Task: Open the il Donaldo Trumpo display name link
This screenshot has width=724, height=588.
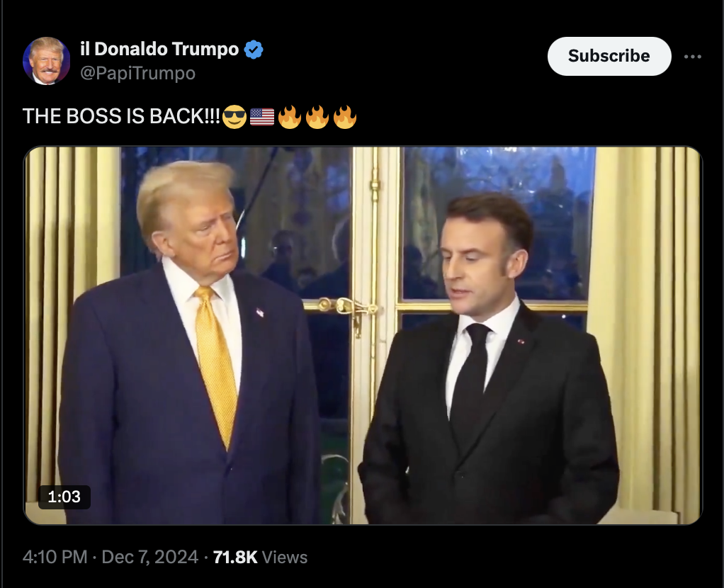Action: [159, 49]
